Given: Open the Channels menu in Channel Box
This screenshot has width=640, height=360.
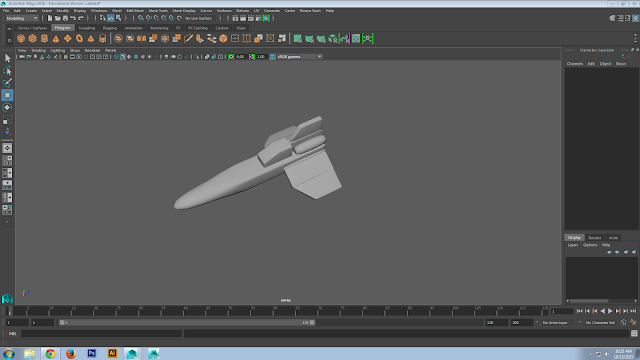Looking at the screenshot, I should [575, 64].
